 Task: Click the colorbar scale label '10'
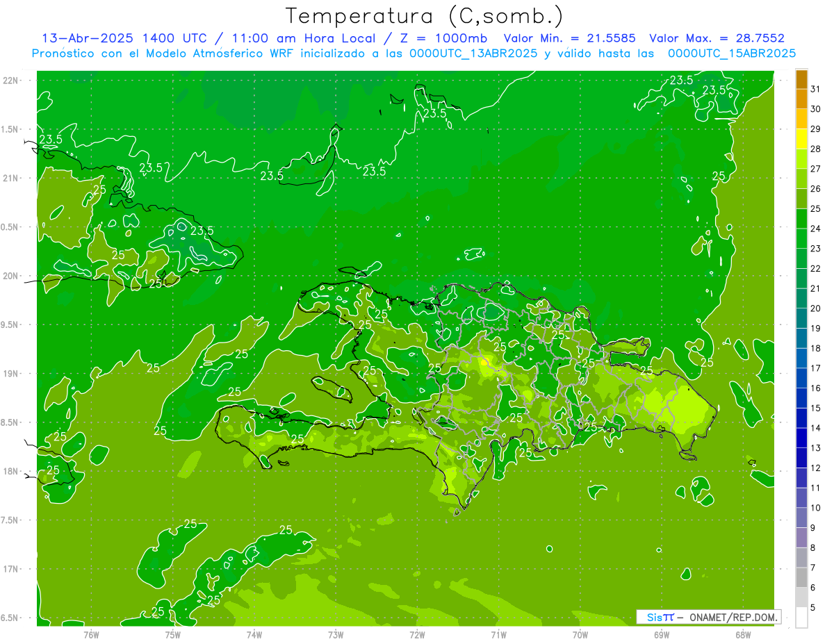tap(816, 508)
